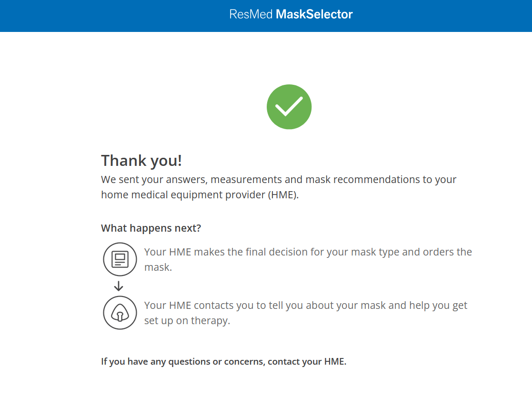The image size is (532, 419).
Task: Select the answers and measurements confirmation sentence
Action: [x=278, y=187]
